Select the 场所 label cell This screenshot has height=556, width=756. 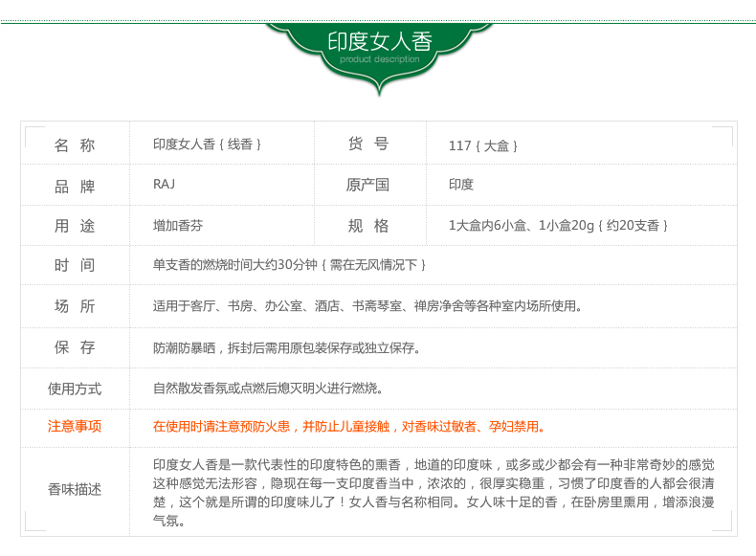[x=75, y=305]
